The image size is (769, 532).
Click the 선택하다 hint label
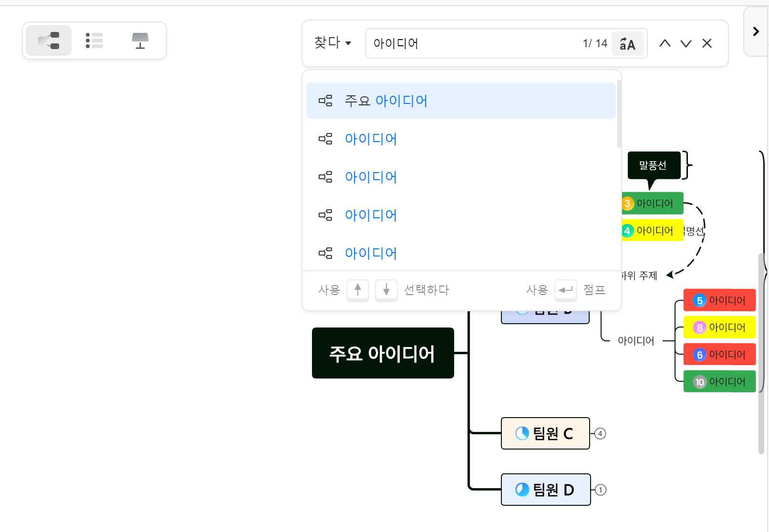click(426, 290)
